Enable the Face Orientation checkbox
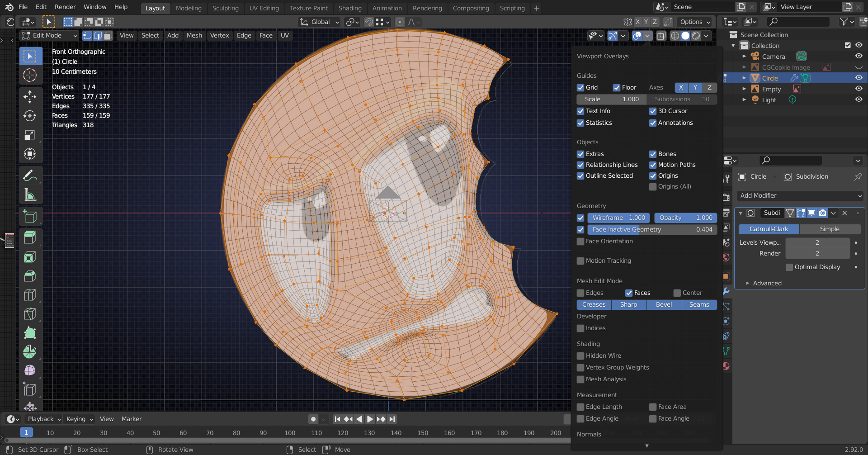 tap(581, 242)
